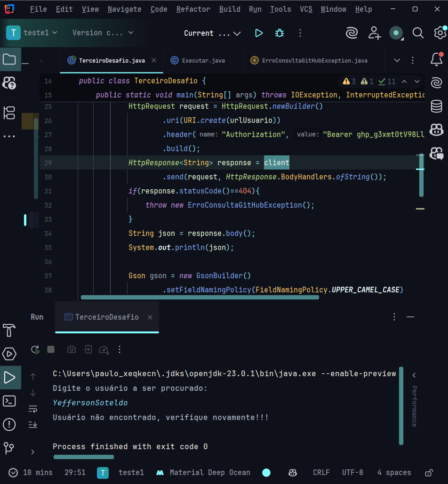
Task: Open the Navigate menu
Action: coord(124,9)
